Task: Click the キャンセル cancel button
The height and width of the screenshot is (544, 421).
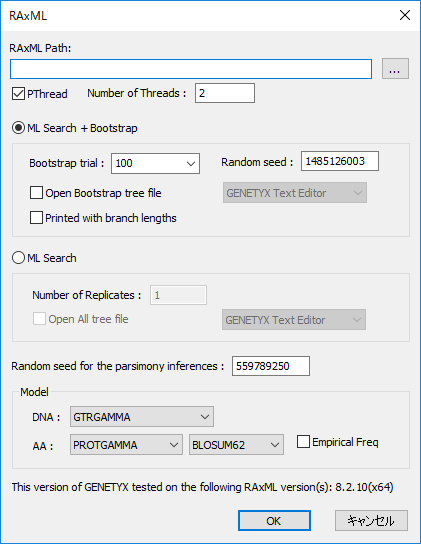Action: click(x=371, y=520)
